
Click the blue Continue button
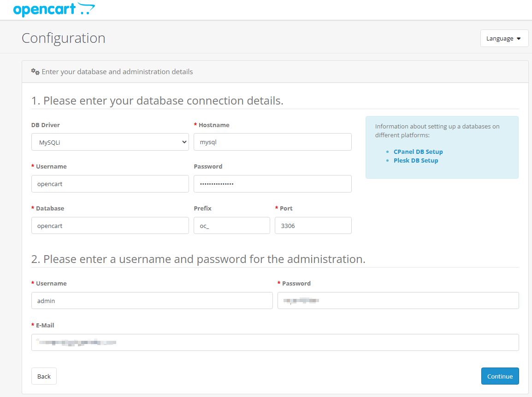(500, 376)
